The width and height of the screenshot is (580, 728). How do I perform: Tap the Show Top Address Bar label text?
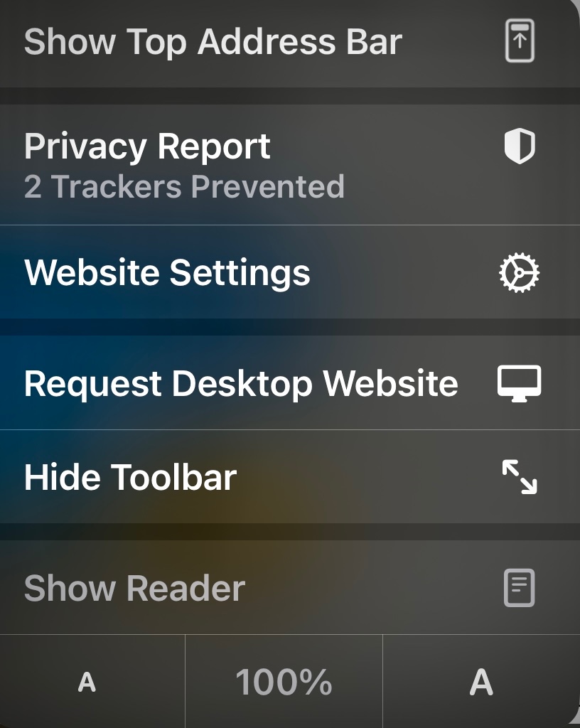213,43
